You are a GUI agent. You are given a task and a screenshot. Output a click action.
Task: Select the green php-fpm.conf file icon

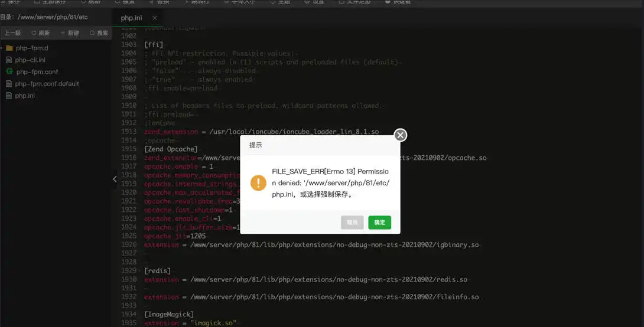(x=9, y=71)
